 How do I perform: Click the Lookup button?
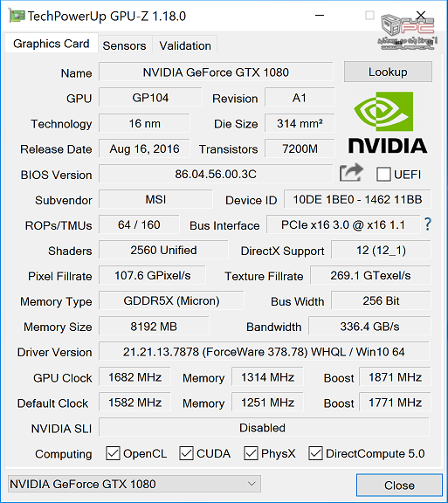pos(388,72)
